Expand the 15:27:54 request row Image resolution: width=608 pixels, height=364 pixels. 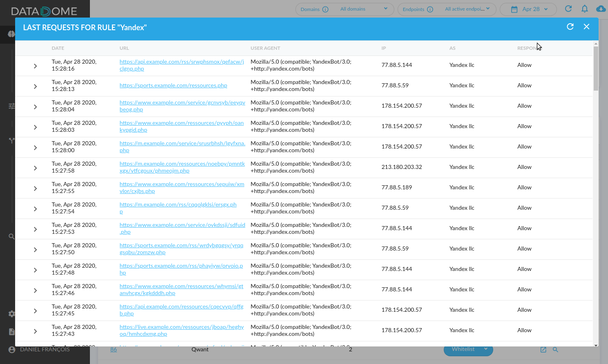36,209
